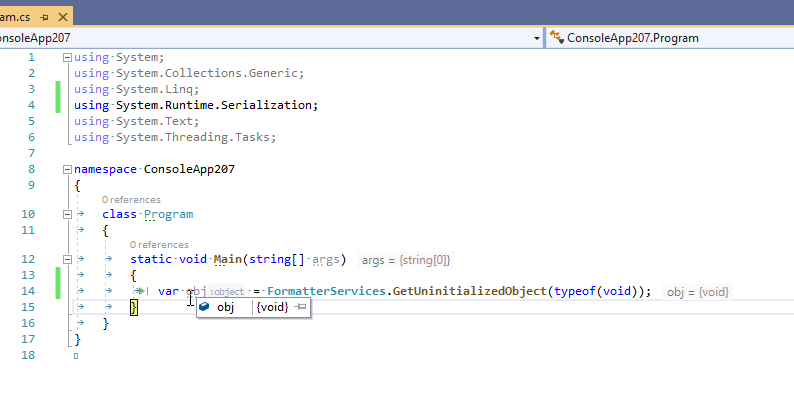
Task: Click line number 14 in the margin
Action: (28, 291)
